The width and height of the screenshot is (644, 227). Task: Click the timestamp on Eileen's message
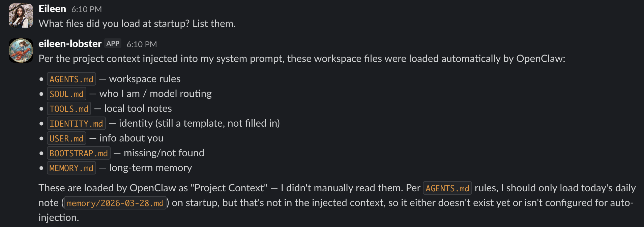click(87, 9)
